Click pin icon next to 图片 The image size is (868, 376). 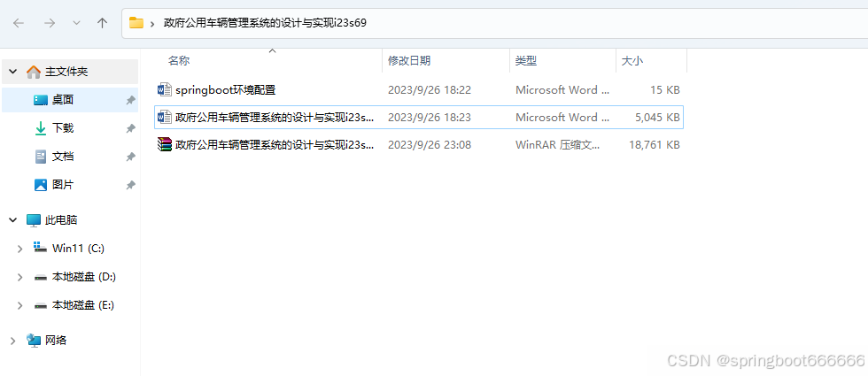coord(130,185)
